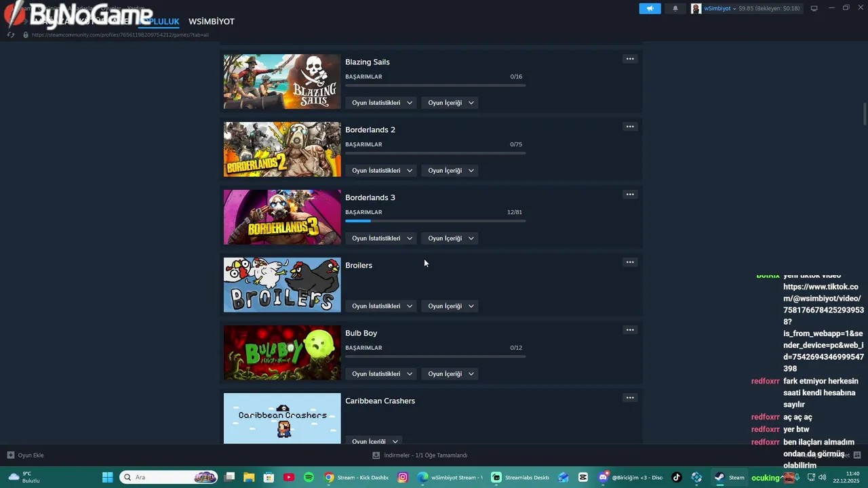Open the Borderlands 3 title link
Image resolution: width=868 pixels, height=488 pixels.
(x=370, y=197)
